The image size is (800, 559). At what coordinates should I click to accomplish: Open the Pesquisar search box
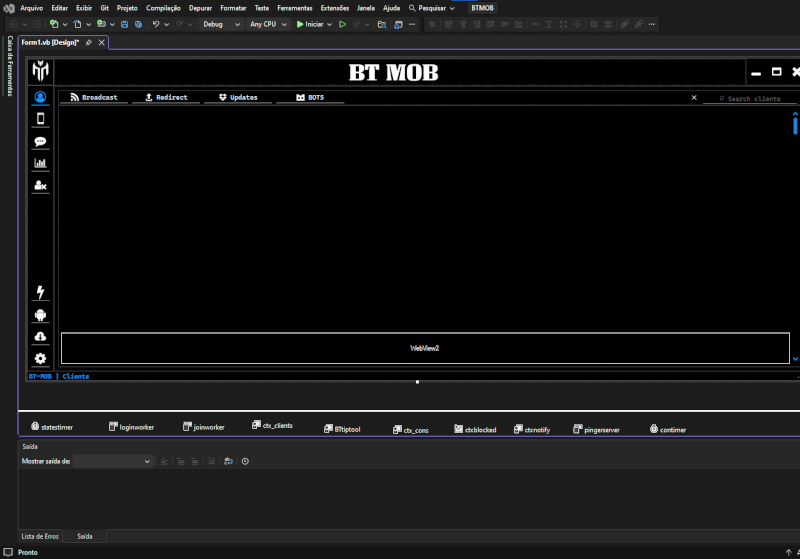[x=432, y=8]
